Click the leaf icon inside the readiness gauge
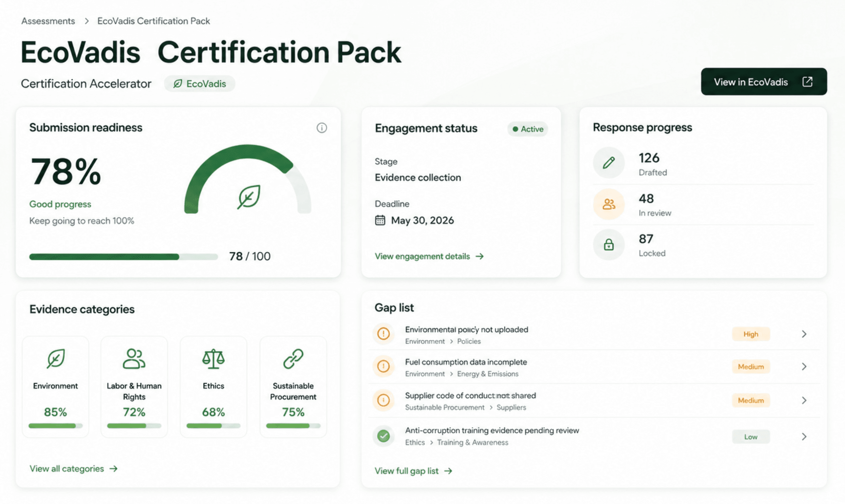845x504 pixels. click(x=249, y=196)
